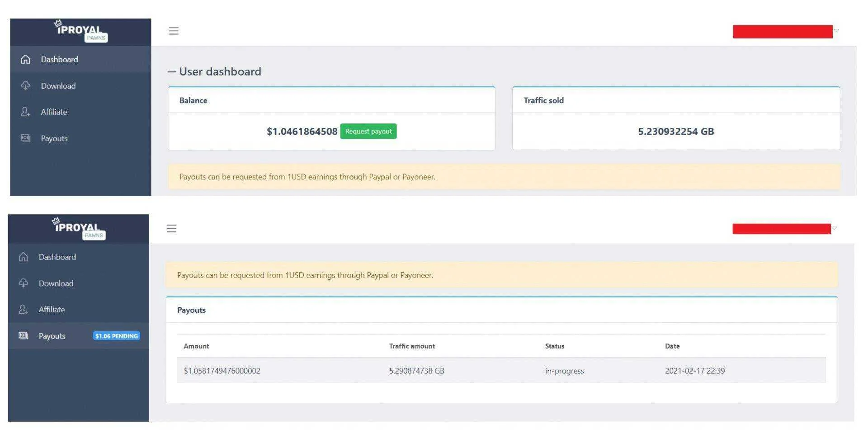868x438 pixels.
Task: Open Download in the upper sidebar
Action: click(80, 85)
